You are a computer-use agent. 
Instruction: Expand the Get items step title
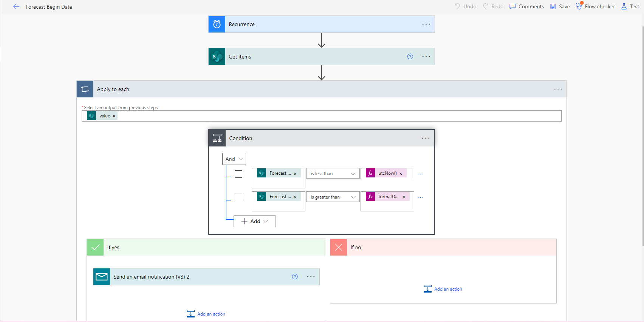click(240, 57)
